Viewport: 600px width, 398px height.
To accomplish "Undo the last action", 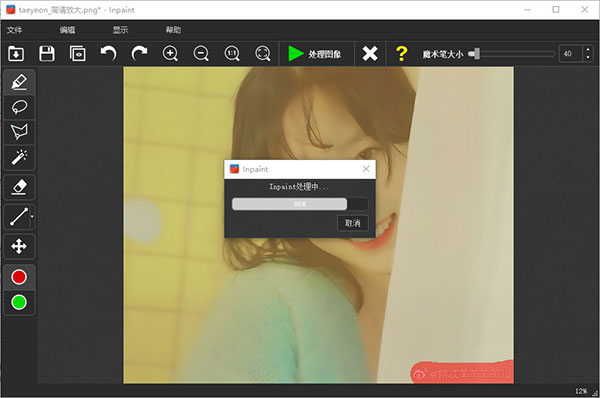I will point(108,54).
